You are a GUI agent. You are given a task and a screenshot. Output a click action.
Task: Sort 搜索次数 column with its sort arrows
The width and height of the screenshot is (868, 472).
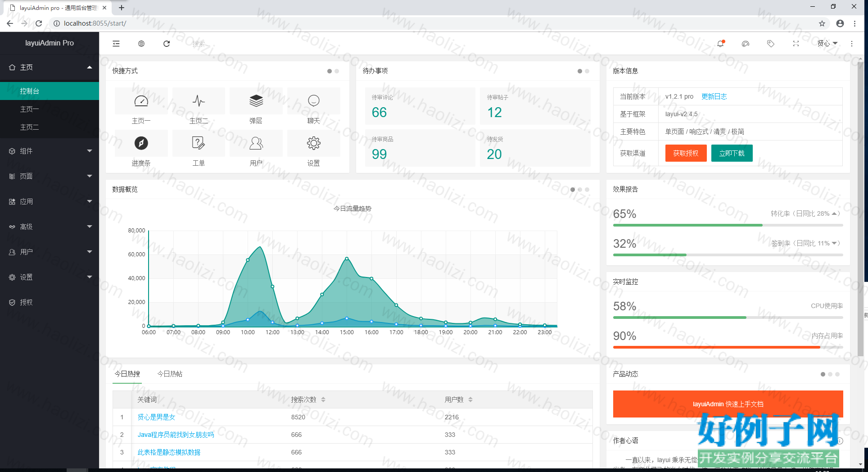pyautogui.click(x=323, y=399)
